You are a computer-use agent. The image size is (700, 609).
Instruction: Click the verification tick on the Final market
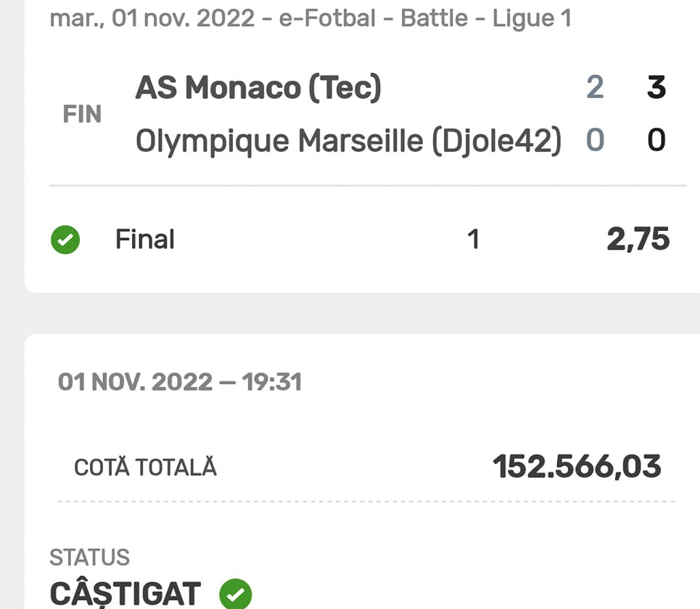[x=65, y=240]
